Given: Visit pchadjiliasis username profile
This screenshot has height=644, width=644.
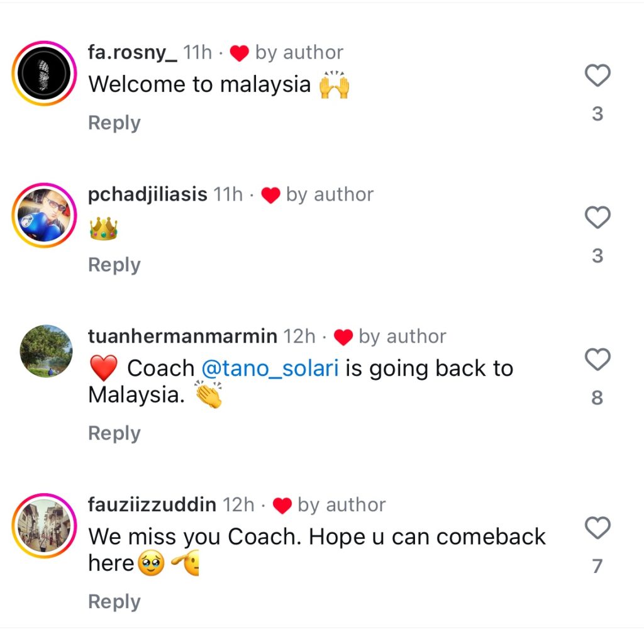Looking at the screenshot, I should (x=147, y=194).
